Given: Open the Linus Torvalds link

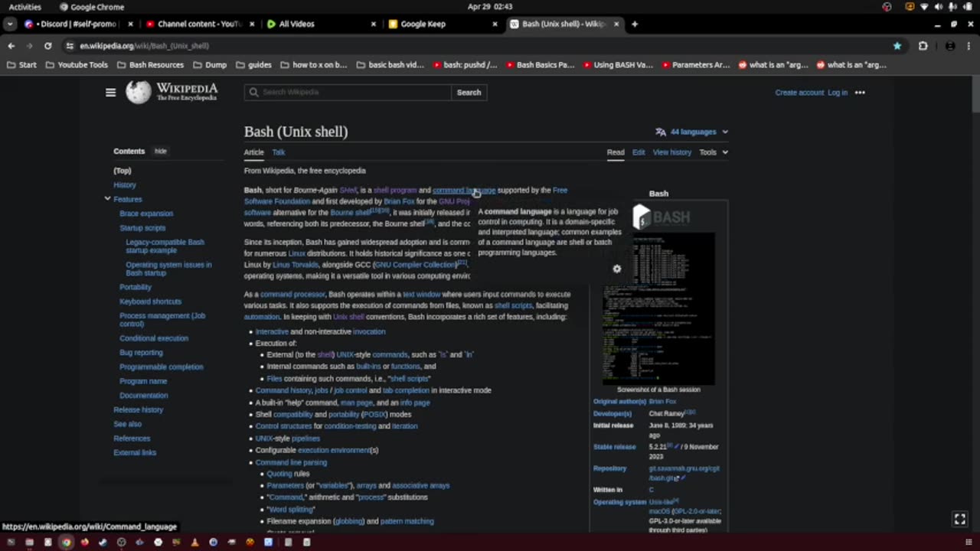Looking at the screenshot, I should click(296, 265).
